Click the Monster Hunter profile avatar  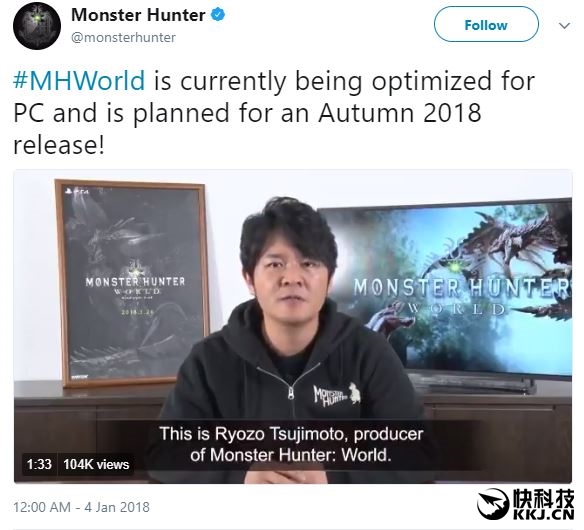click(x=36, y=25)
